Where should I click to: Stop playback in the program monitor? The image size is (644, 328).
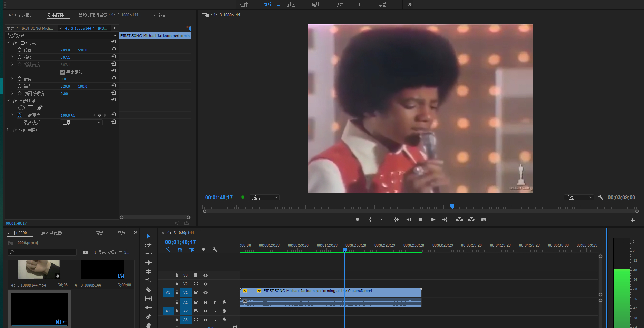coord(420,220)
